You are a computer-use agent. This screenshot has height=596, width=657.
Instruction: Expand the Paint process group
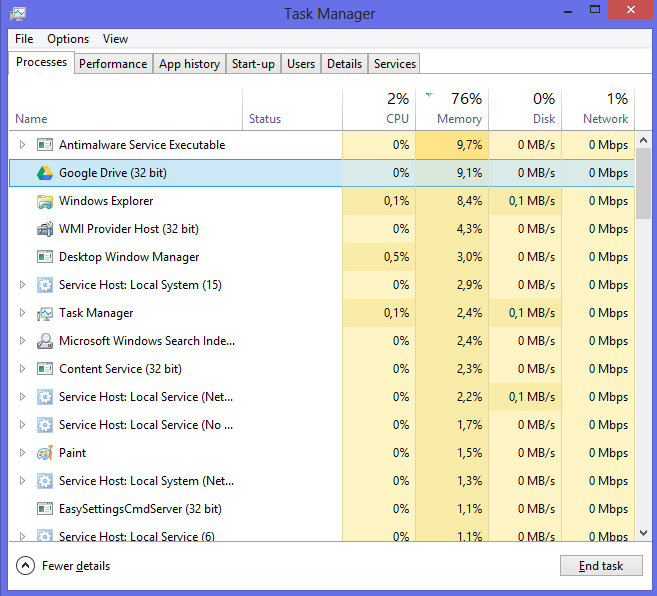[x=23, y=453]
